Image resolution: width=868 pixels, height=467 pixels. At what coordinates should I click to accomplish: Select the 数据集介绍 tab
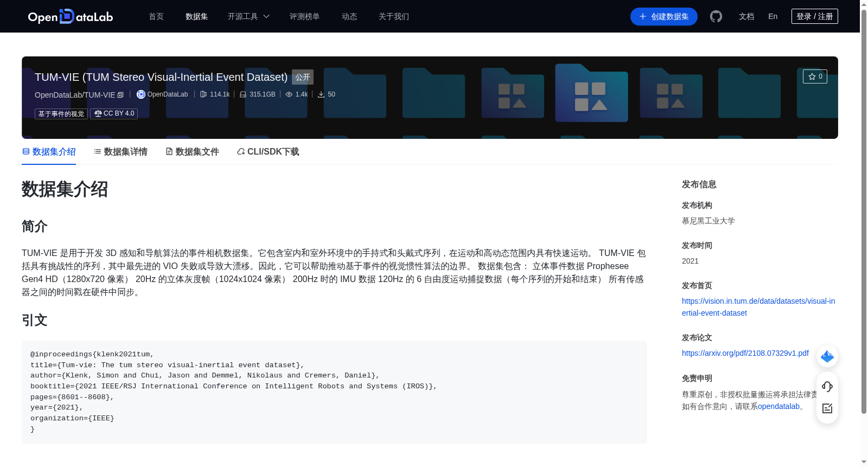[x=49, y=152]
